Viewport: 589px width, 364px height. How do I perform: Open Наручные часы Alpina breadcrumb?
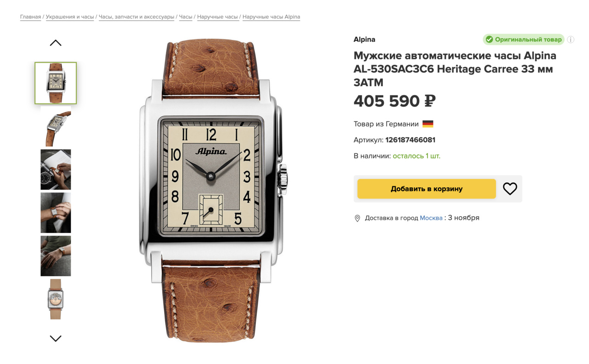pyautogui.click(x=271, y=17)
